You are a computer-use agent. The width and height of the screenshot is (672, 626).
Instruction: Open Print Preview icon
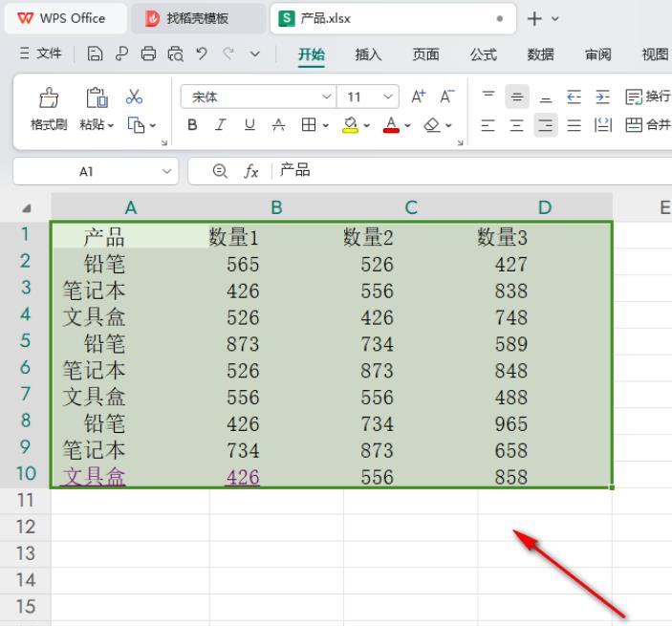175,54
